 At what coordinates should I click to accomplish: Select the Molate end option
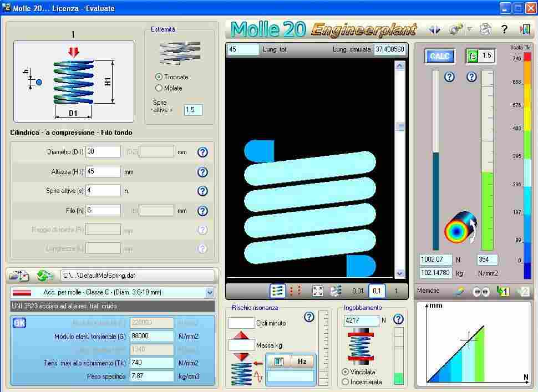pyautogui.click(x=159, y=88)
